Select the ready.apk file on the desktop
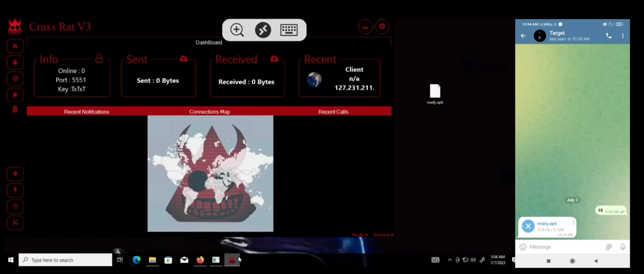The image size is (644, 274). click(x=435, y=94)
